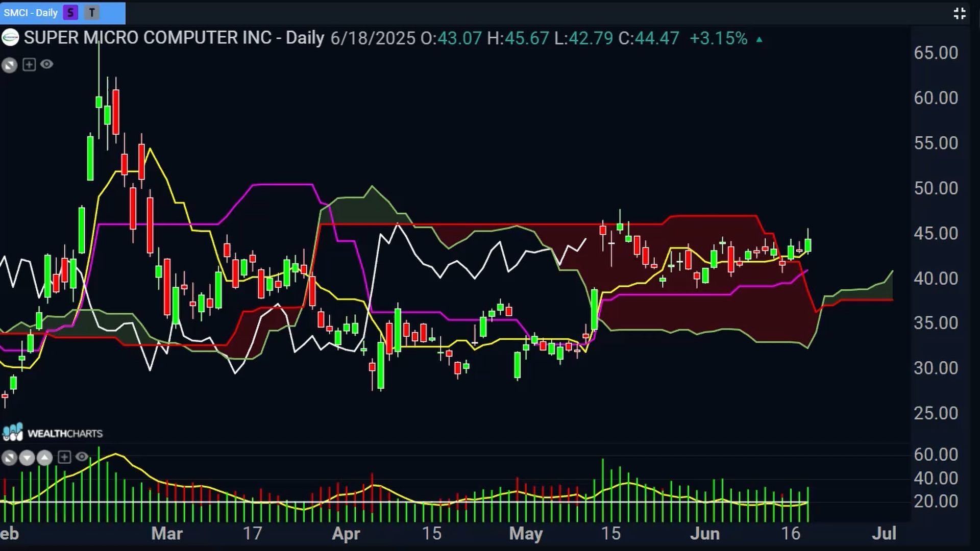The width and height of the screenshot is (980, 551).
Task: Click the 30.00 price axis label
Action: (x=936, y=368)
